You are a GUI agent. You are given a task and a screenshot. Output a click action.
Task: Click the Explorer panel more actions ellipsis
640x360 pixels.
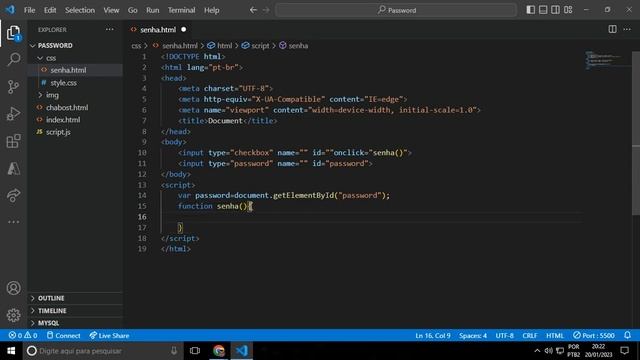click(x=110, y=29)
